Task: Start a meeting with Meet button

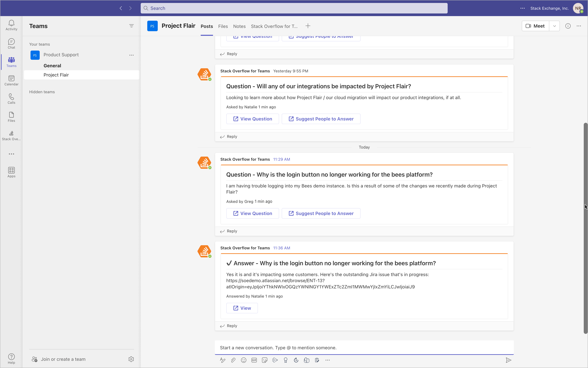Action: click(x=535, y=26)
